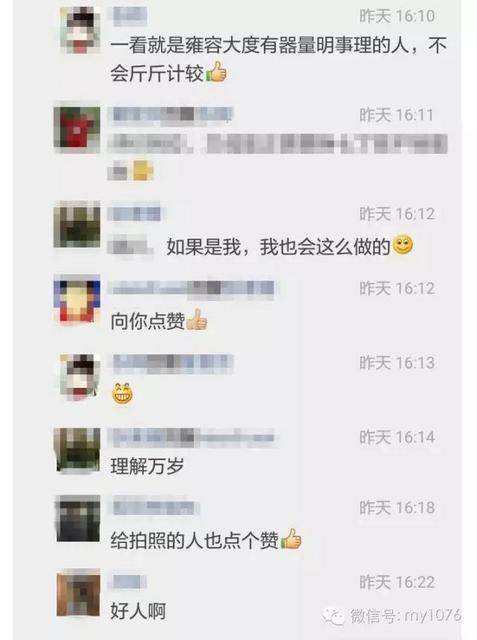Click the 昨天 16:22 timestamp
This screenshot has width=477, height=640.
[x=397, y=582]
